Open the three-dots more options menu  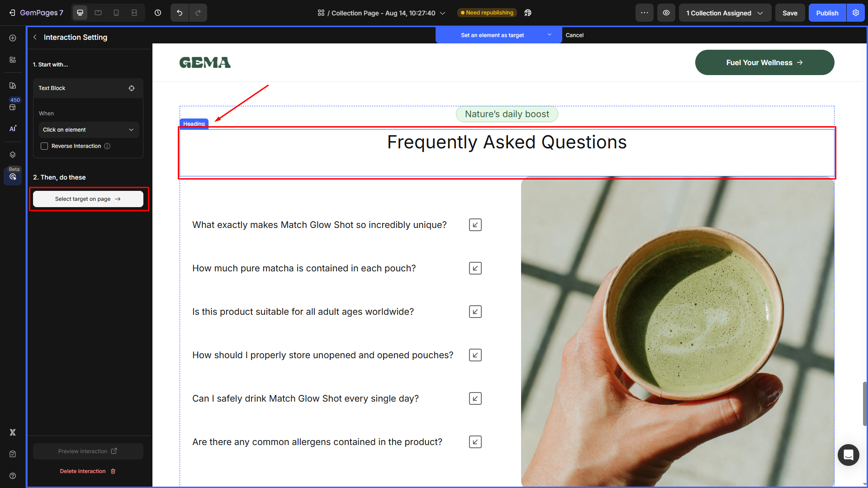(644, 13)
